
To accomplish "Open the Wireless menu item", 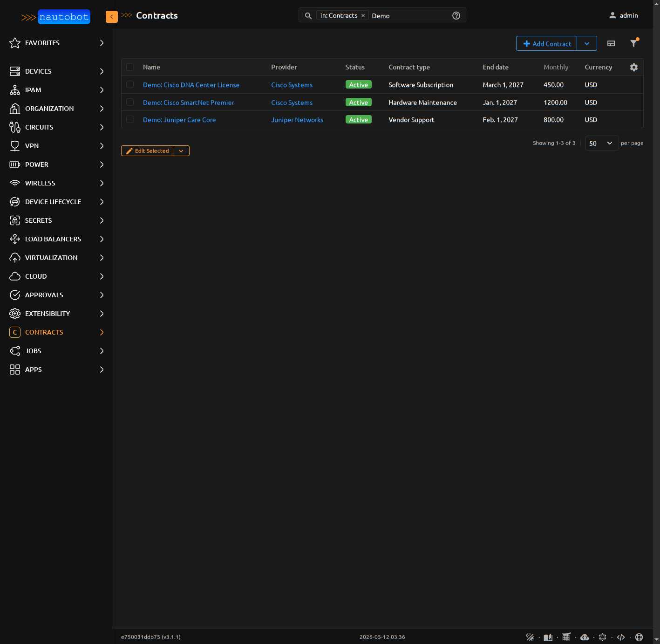I will 56,183.
